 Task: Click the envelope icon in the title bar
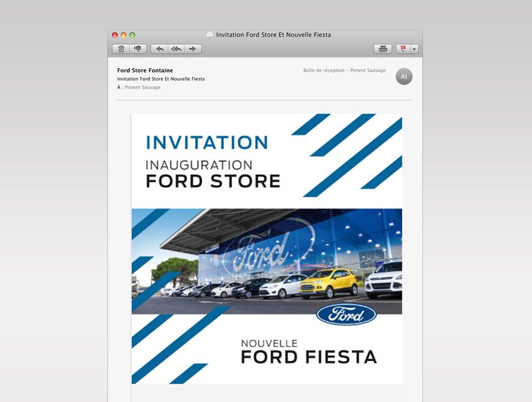(210, 35)
